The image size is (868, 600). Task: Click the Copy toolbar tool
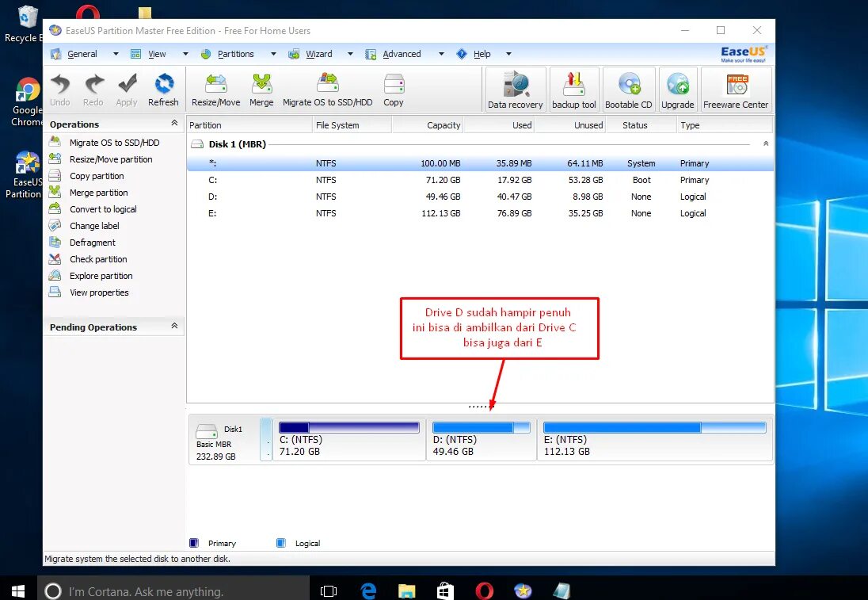pyautogui.click(x=394, y=90)
